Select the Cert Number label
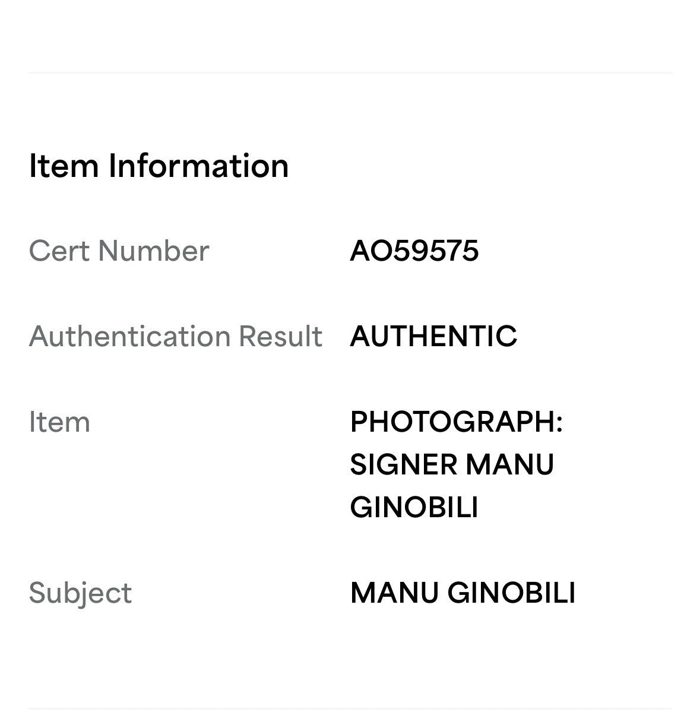Screen dimensions: 700x728 (119, 251)
